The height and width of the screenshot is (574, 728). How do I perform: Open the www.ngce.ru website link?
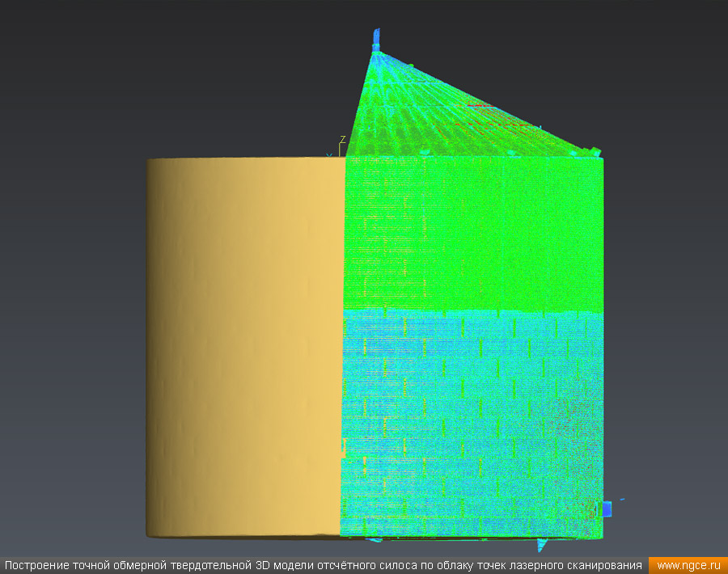[688, 566]
